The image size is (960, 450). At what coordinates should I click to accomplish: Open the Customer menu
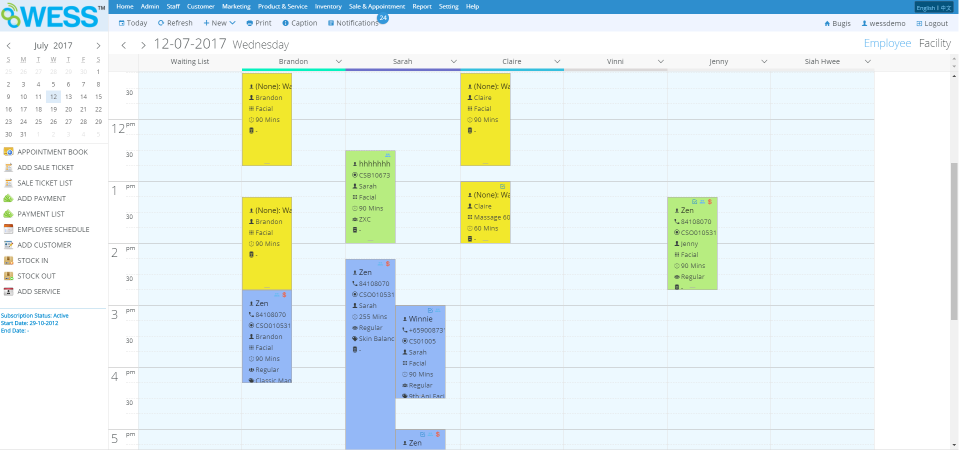tap(201, 7)
